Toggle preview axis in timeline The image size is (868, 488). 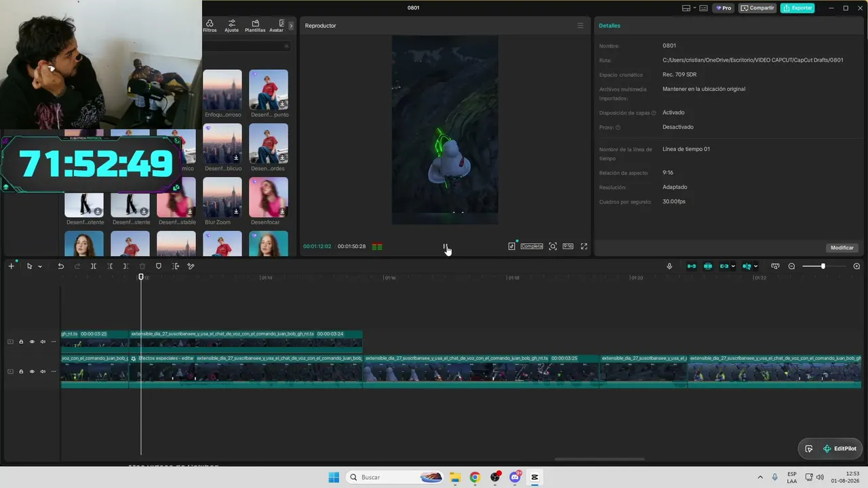point(747,266)
